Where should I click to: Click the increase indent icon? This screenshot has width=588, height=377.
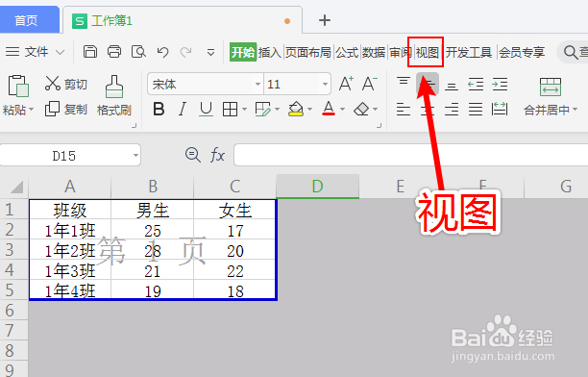tap(500, 84)
